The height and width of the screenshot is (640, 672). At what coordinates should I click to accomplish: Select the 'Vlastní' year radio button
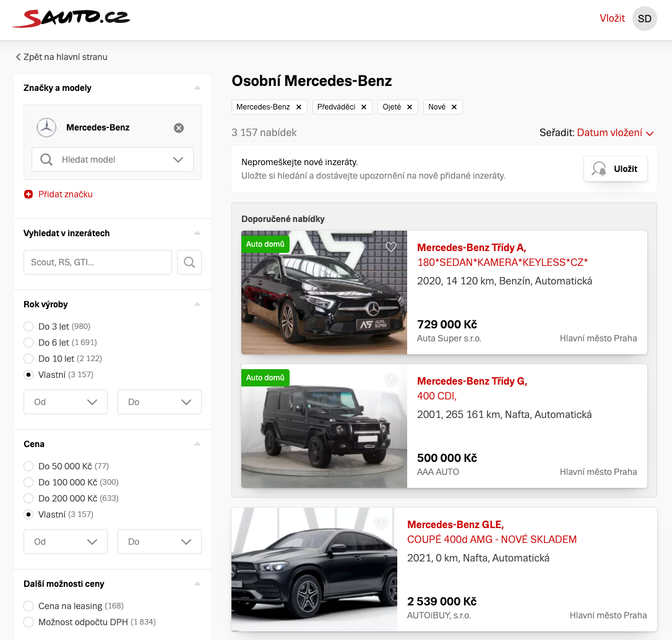28,375
